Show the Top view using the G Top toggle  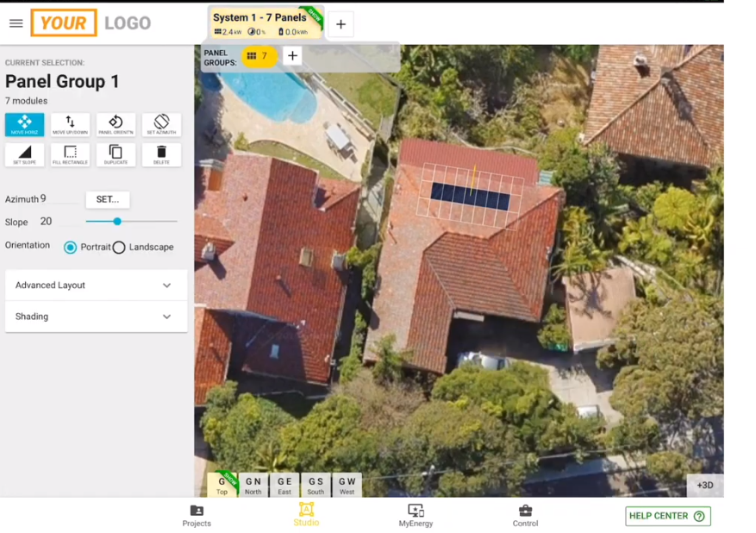tap(222, 485)
